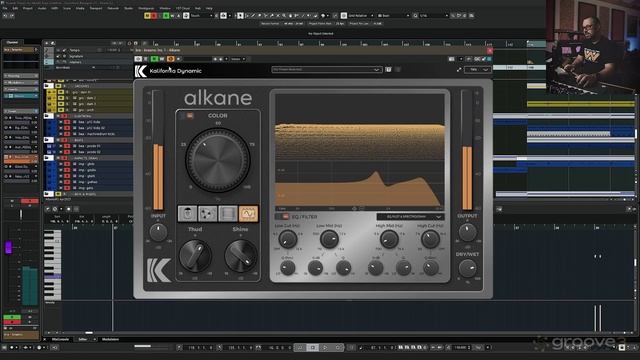640x360 pixels.
Task: Open the 1/16 quantize preset dropdown
Action: coord(433,16)
